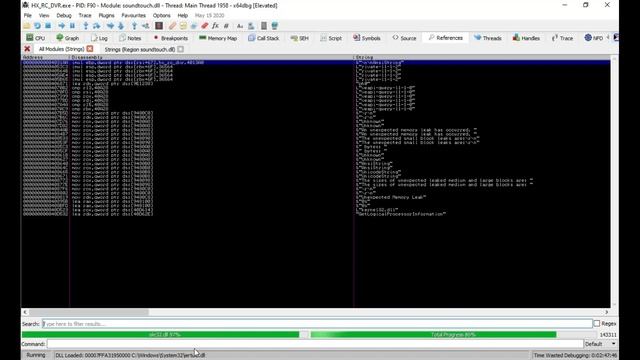Open the View menu
This screenshot has height=360, width=640.
(44, 16)
